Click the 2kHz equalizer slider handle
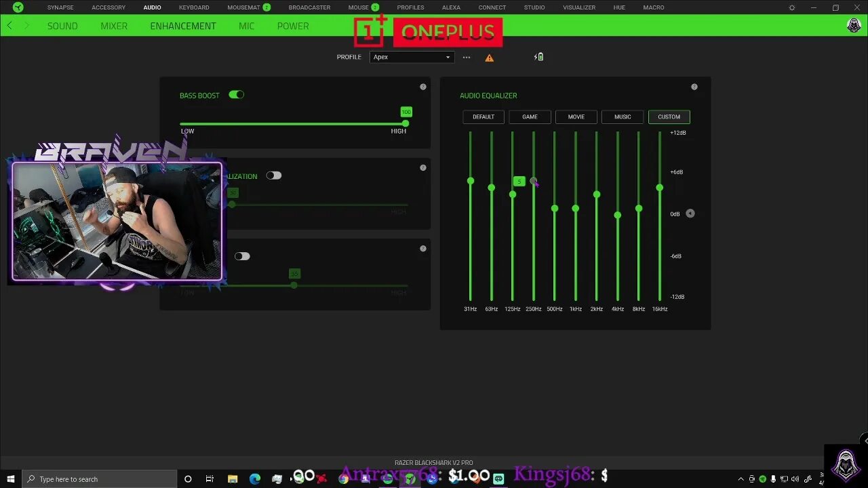Image resolution: width=868 pixels, height=488 pixels. click(x=597, y=195)
